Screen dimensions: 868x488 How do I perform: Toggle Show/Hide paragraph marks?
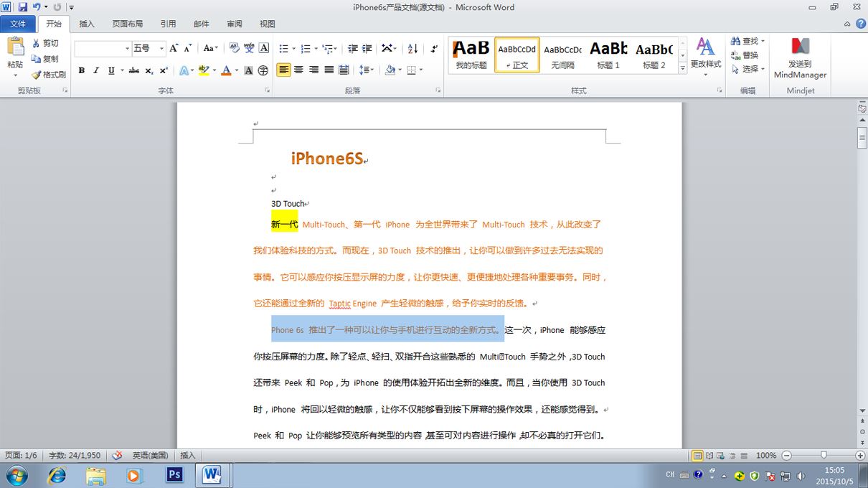pos(434,49)
